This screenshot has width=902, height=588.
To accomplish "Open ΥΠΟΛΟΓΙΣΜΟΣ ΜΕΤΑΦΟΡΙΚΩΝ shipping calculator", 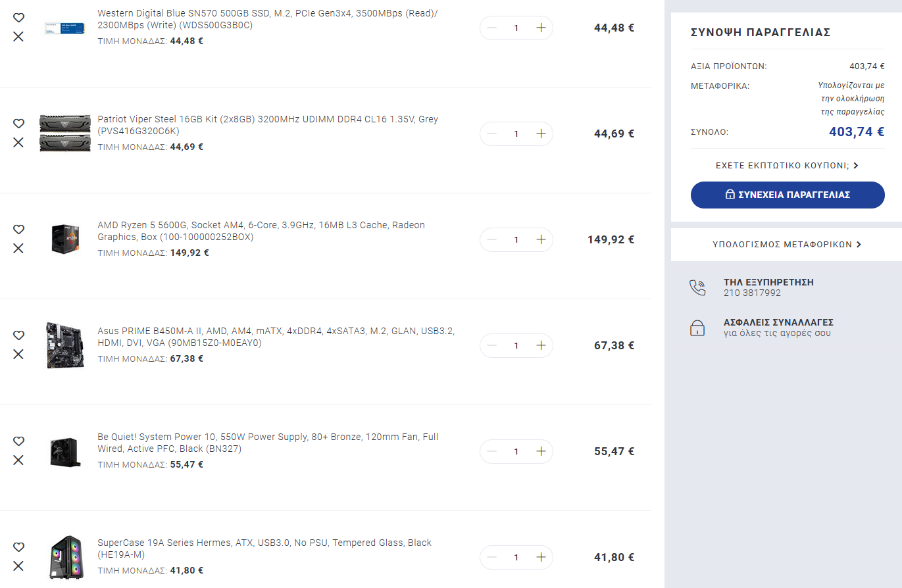I will [788, 245].
